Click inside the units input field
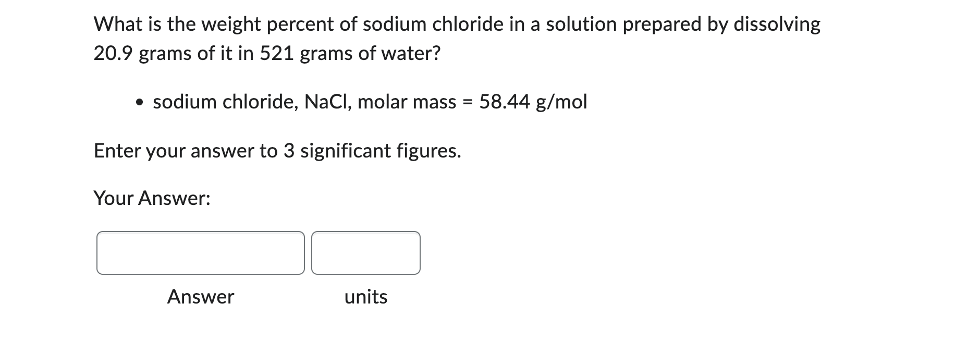The width and height of the screenshot is (980, 340). [365, 253]
